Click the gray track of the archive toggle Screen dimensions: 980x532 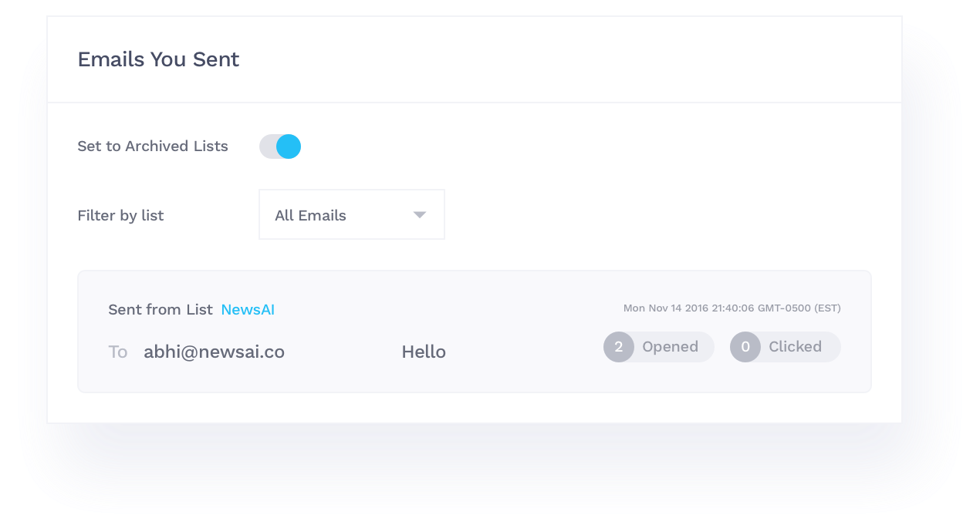click(267, 146)
